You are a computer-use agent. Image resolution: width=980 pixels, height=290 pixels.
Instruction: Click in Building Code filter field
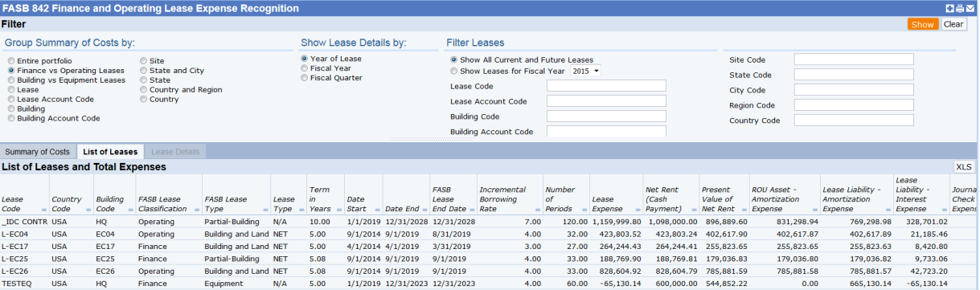(x=606, y=116)
